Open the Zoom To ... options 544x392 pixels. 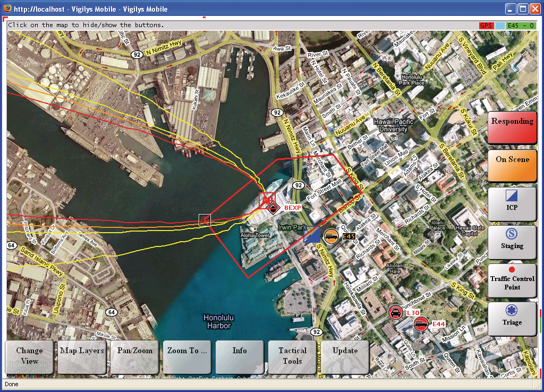(188, 356)
